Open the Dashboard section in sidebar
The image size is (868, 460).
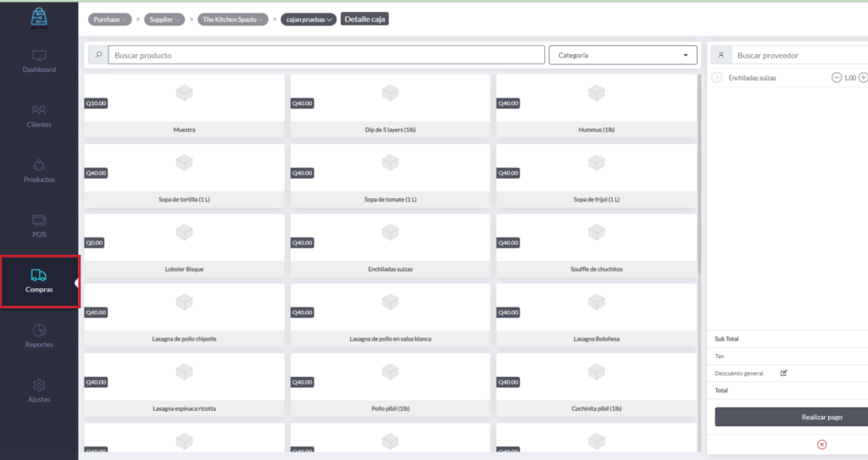pos(39,61)
